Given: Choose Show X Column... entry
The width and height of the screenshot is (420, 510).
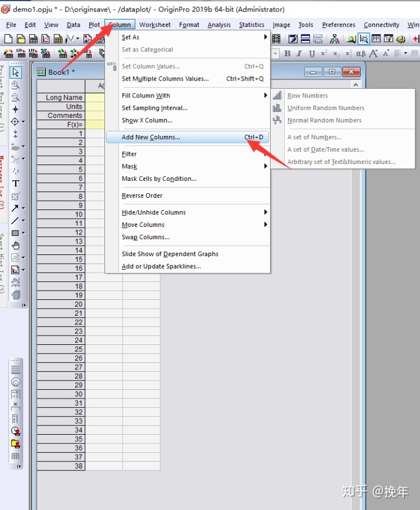Looking at the screenshot, I should [193, 120].
